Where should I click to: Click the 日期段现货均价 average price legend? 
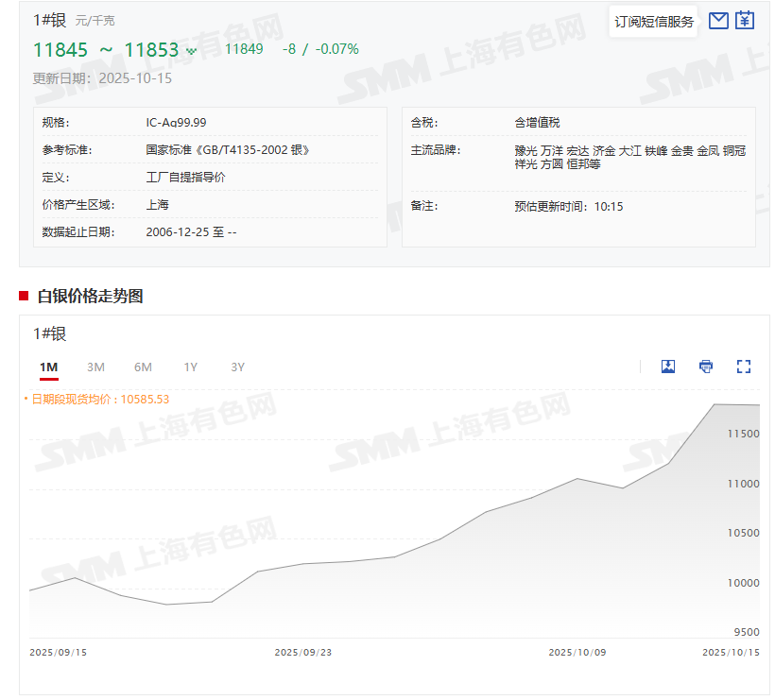pos(99,399)
